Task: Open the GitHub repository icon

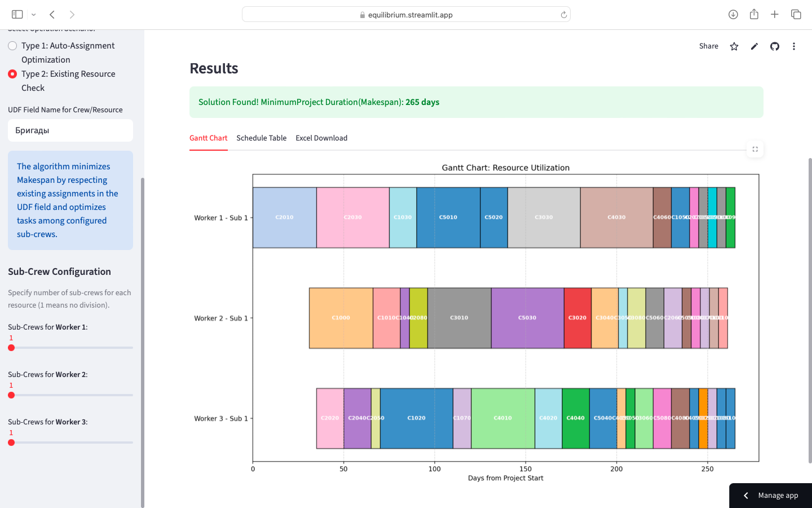Action: pos(774,46)
